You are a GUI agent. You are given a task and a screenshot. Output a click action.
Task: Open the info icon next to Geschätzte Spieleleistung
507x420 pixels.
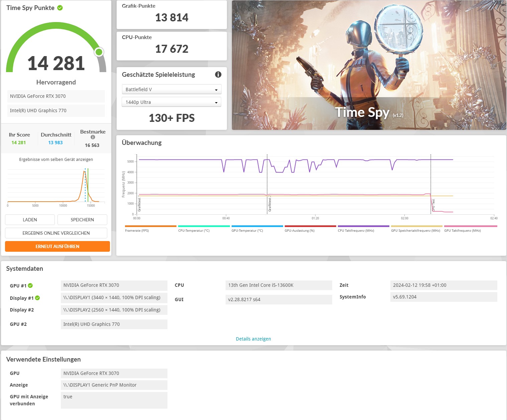click(218, 74)
